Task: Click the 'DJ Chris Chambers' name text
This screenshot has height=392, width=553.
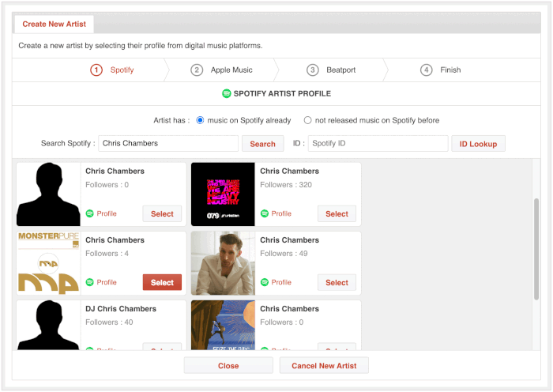Action: 121,309
